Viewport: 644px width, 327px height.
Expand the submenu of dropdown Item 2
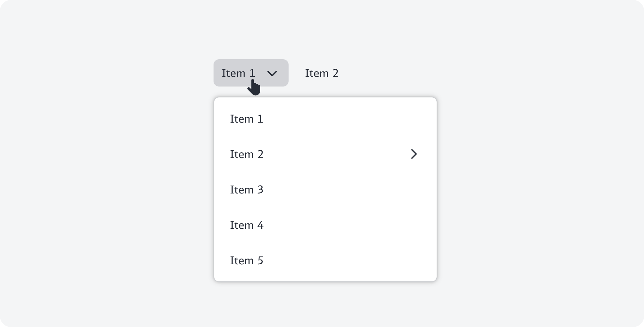pyautogui.click(x=414, y=154)
